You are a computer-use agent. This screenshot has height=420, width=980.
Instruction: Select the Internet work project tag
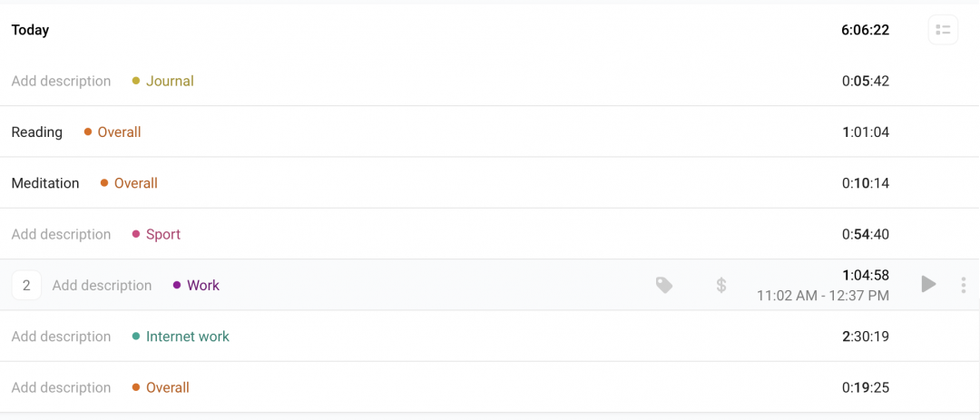[x=188, y=337]
